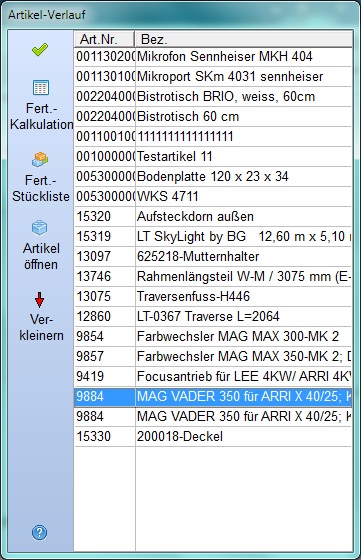Click article number 00113010 beside Mikroport
Screen dimensions: 361x560
pos(105,76)
